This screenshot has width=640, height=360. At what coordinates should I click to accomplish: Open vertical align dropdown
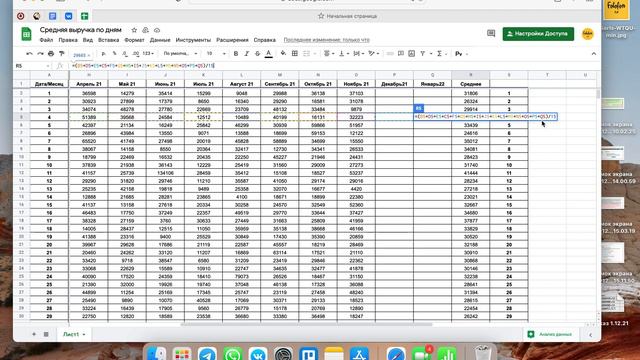(343, 53)
